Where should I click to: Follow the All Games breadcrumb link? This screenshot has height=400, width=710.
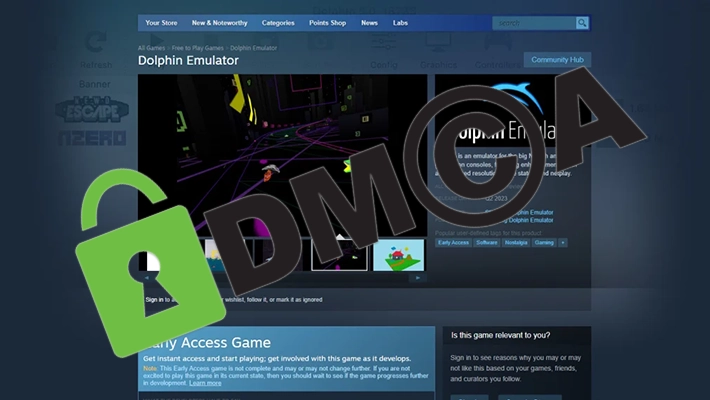(x=151, y=48)
